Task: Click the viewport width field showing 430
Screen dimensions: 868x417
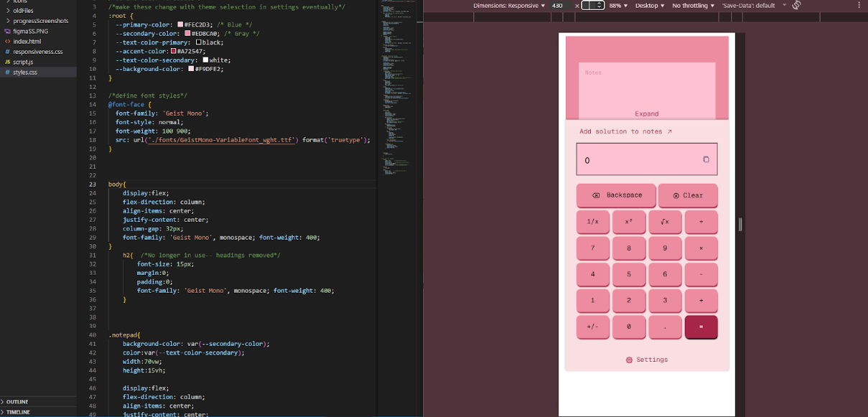Action: tap(558, 5)
